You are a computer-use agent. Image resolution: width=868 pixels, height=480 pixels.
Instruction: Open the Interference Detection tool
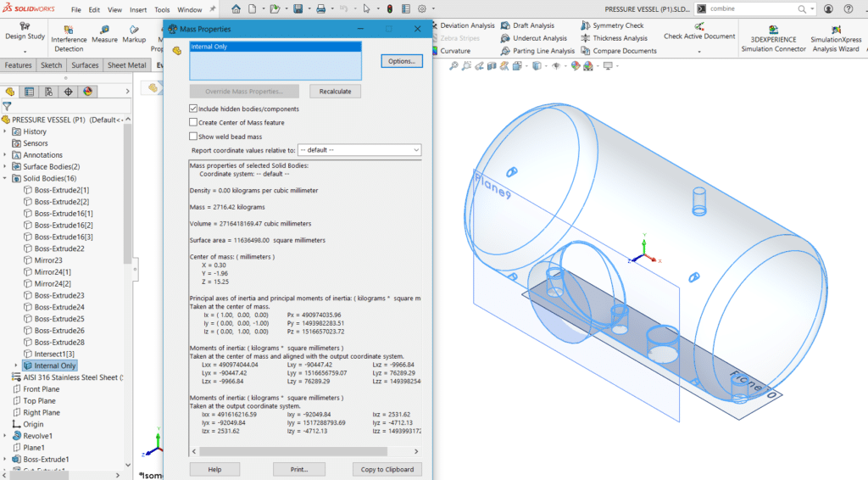pos(69,37)
